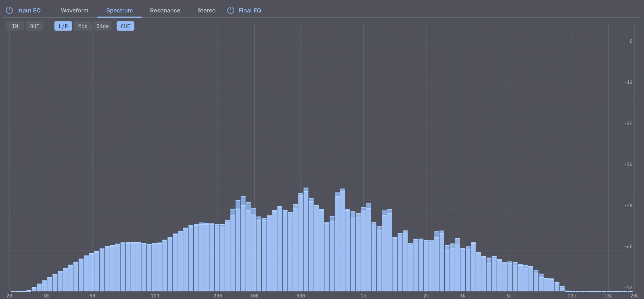Click the -48 dB scale label

point(628,205)
